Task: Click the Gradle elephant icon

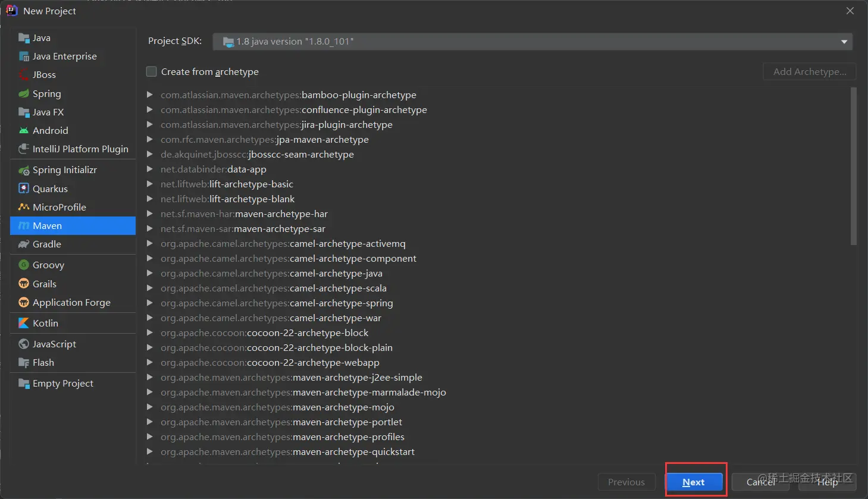Action: point(24,244)
